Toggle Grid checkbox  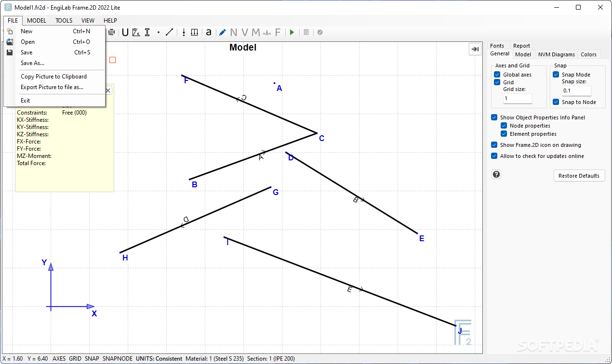(497, 82)
